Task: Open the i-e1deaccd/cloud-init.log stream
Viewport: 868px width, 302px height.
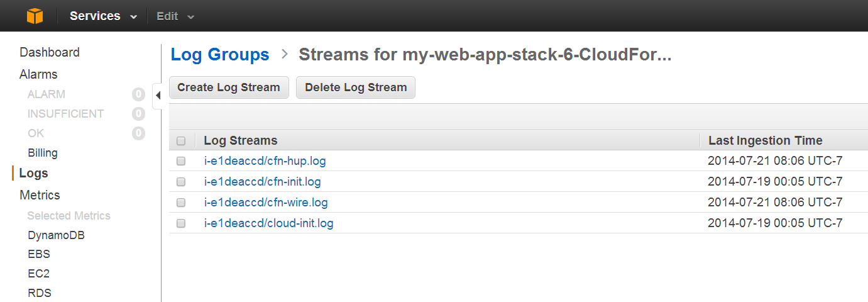Action: pos(268,223)
